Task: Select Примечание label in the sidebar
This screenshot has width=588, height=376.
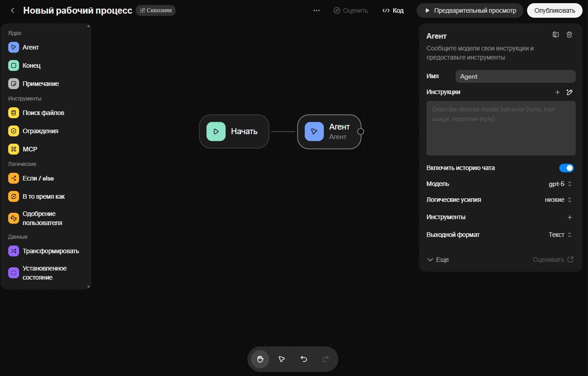Action: (x=41, y=84)
